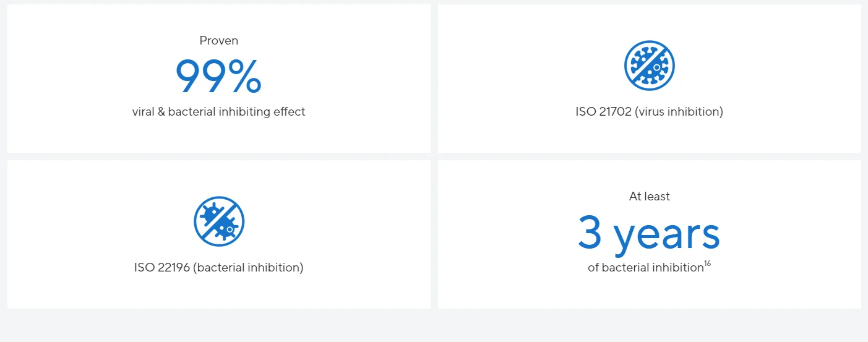Select the word "viral" in the caption
Image resolution: width=868 pixels, height=342 pixels.
click(143, 112)
